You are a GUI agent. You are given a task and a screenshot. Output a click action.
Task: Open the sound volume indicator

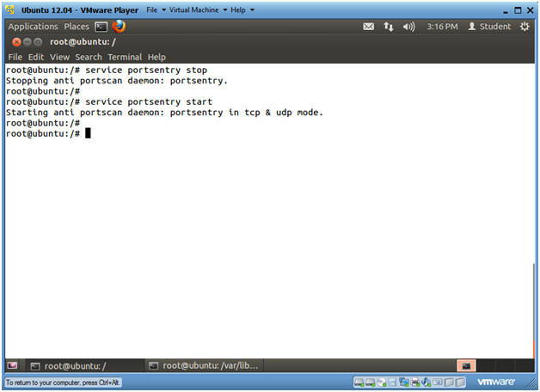pyautogui.click(x=408, y=27)
